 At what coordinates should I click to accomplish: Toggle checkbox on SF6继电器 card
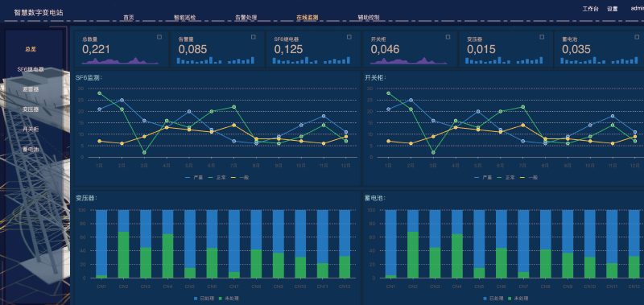click(x=349, y=37)
